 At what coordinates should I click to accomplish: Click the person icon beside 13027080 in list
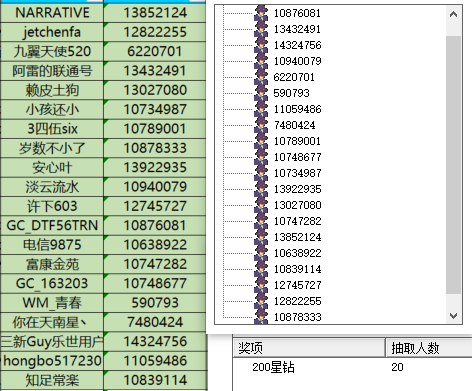pyautogui.click(x=261, y=205)
